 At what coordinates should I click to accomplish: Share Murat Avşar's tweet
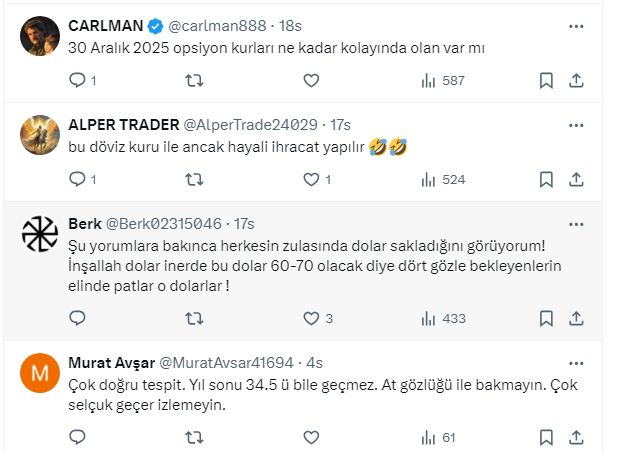(577, 437)
